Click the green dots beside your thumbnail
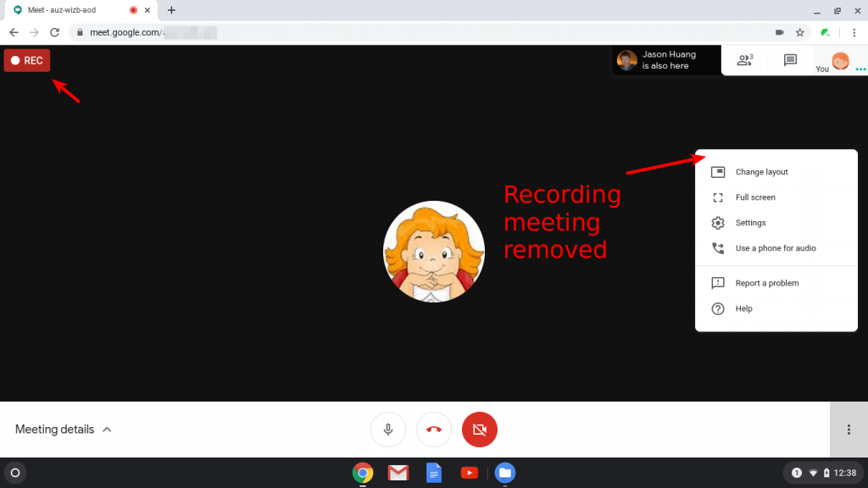868x488 pixels. [x=860, y=69]
